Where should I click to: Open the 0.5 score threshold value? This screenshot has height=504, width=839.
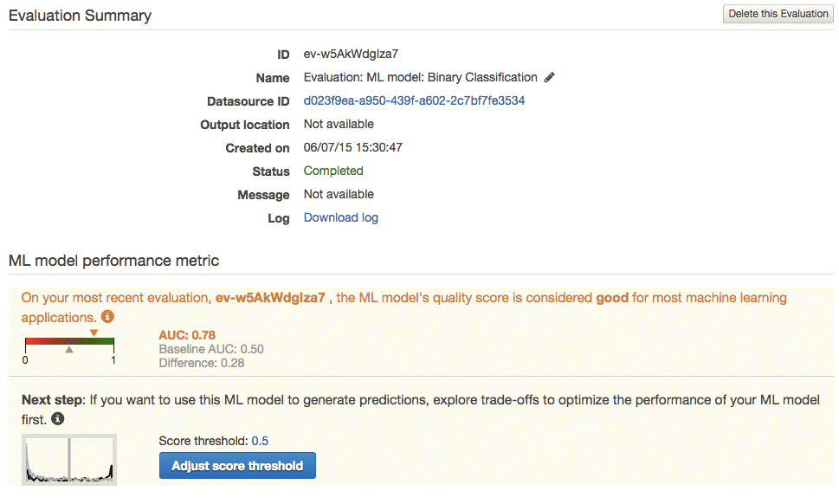[260, 441]
